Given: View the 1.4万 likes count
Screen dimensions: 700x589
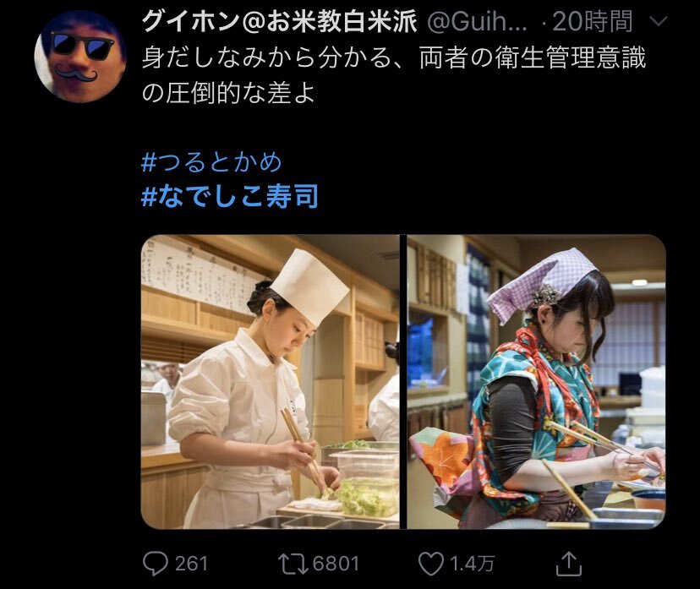Looking at the screenshot, I should click(472, 564).
